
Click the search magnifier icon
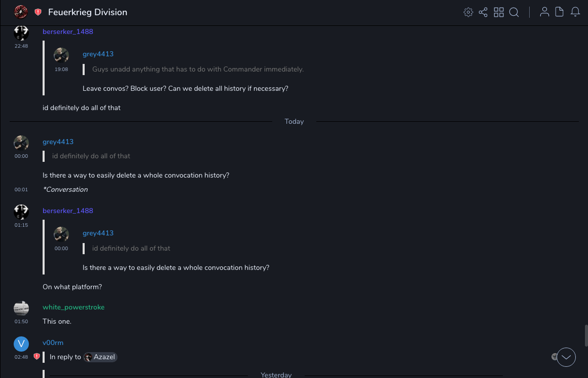click(514, 12)
